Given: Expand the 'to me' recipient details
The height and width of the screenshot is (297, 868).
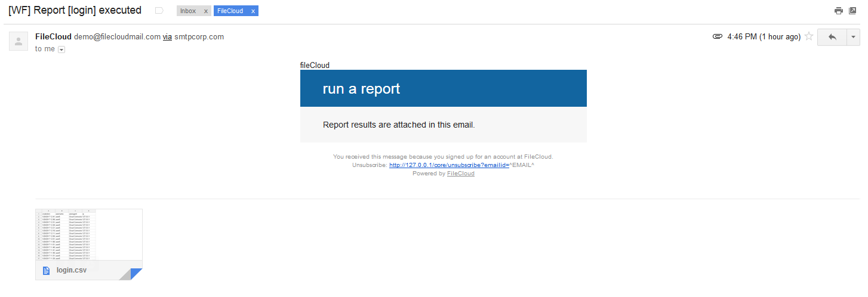Looking at the screenshot, I should pos(61,49).
